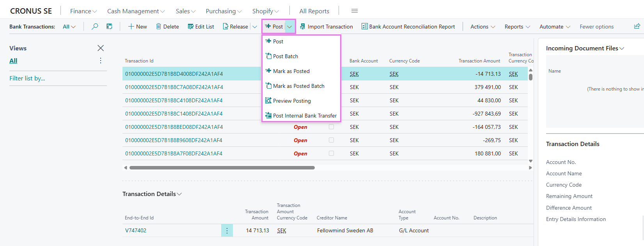644x246 pixels.
Task: Click the vertical scrollbar thumb of the transaction list
Action: coord(530,77)
